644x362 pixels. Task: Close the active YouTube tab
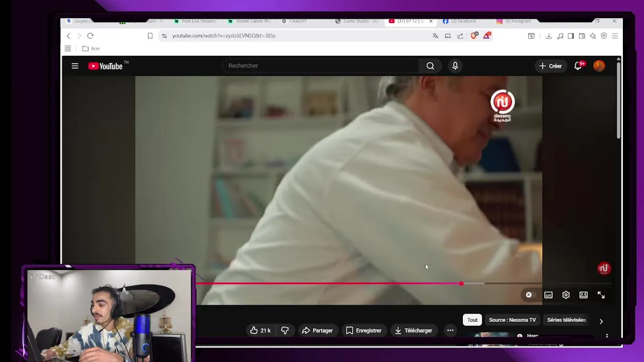click(431, 21)
